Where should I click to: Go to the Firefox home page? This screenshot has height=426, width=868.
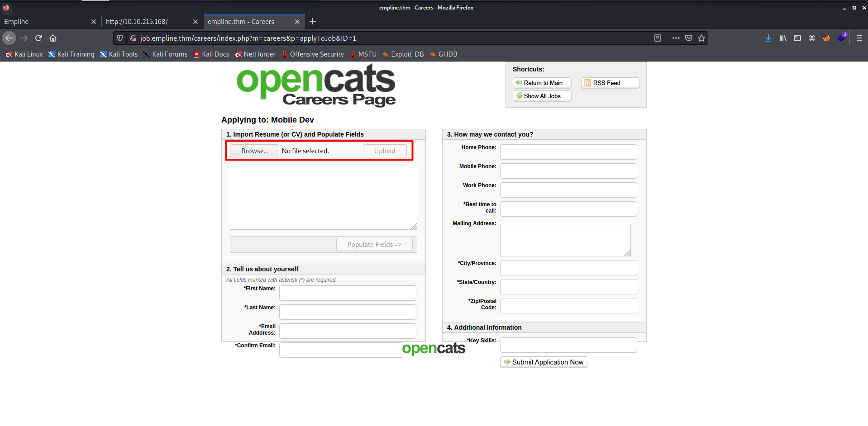(x=53, y=38)
